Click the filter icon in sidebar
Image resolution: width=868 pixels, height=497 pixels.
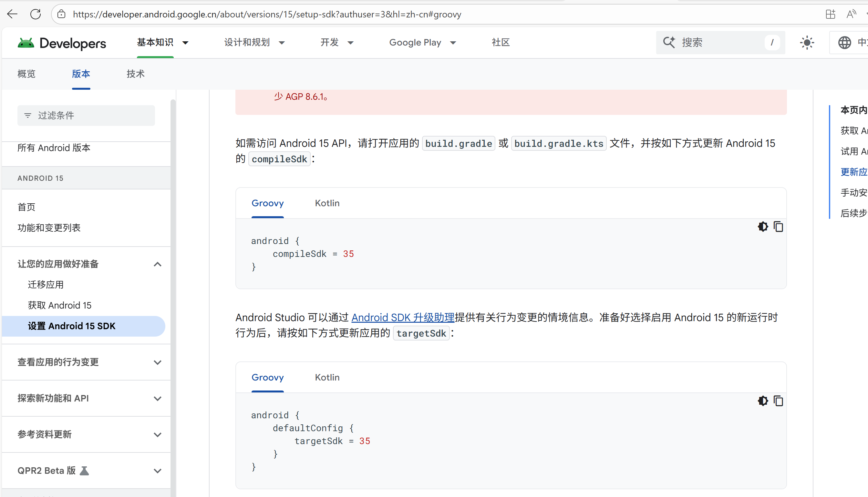(x=28, y=116)
